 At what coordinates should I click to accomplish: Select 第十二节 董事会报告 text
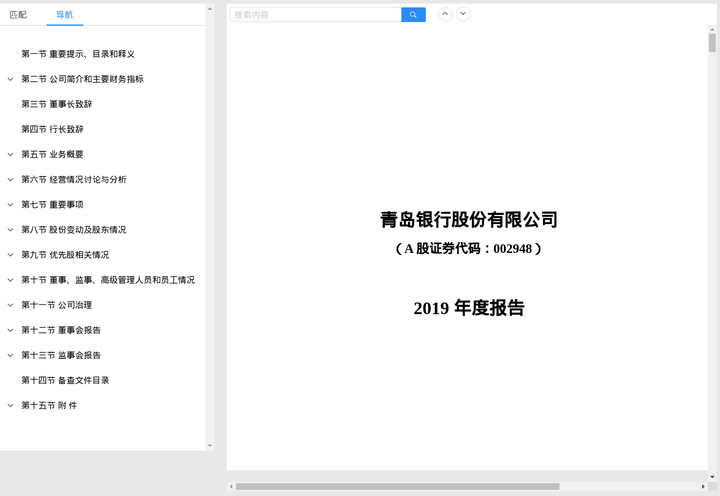click(61, 330)
